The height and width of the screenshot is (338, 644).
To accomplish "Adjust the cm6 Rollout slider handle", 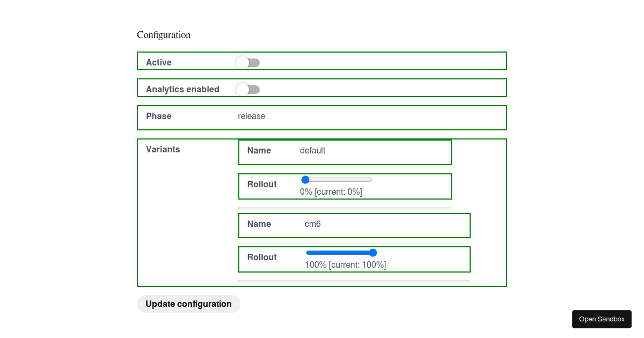I will [x=373, y=252].
